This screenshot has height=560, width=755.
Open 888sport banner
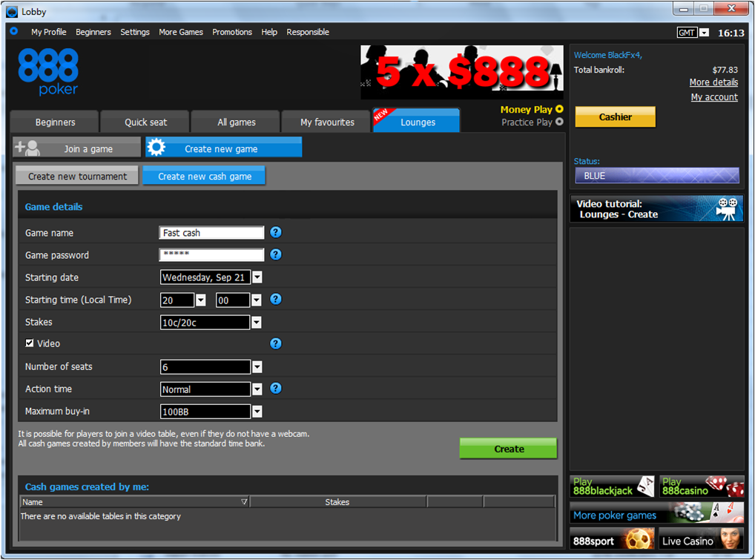[612, 539]
